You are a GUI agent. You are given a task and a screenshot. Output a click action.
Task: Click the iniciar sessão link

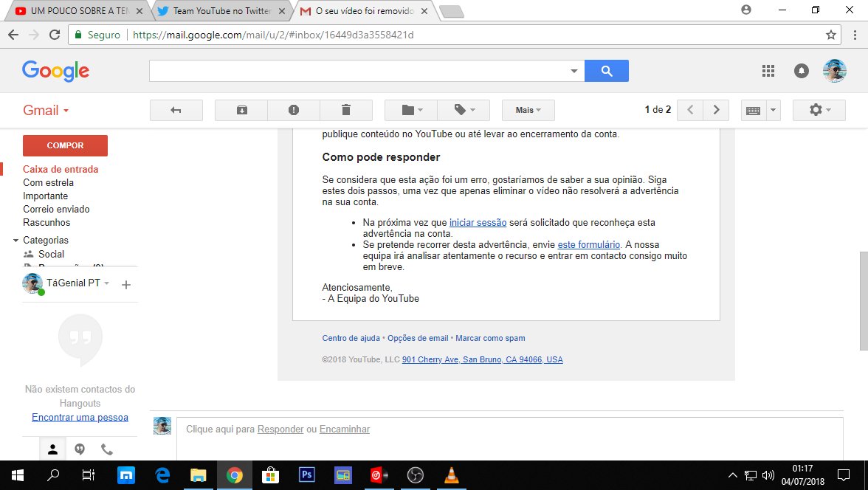[x=478, y=223]
